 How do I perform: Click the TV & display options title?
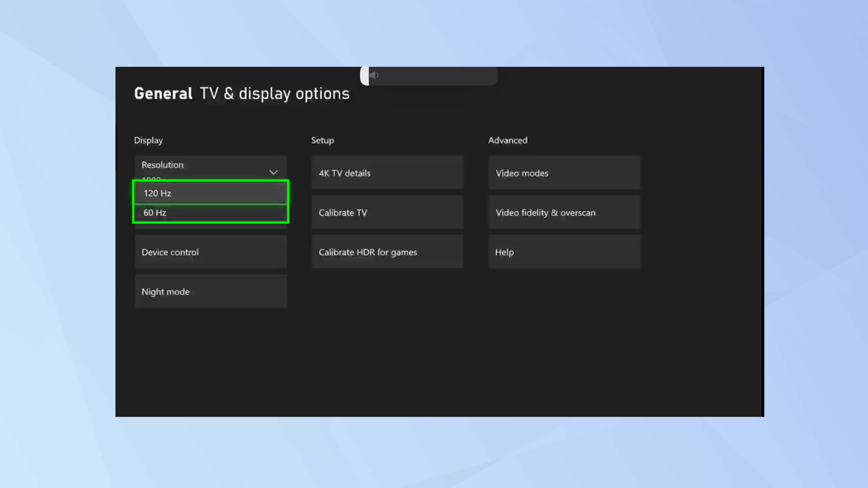click(x=274, y=94)
